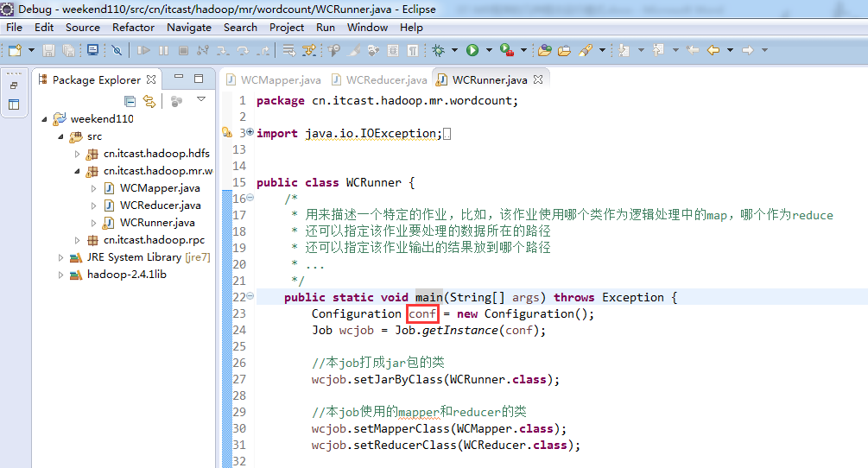Open the Refactor menu

coord(133,27)
